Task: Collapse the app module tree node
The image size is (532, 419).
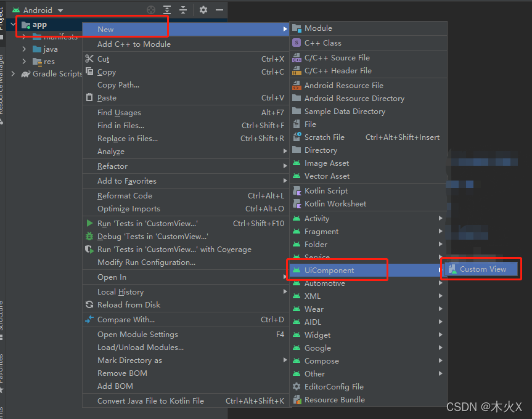Action: click(x=13, y=25)
